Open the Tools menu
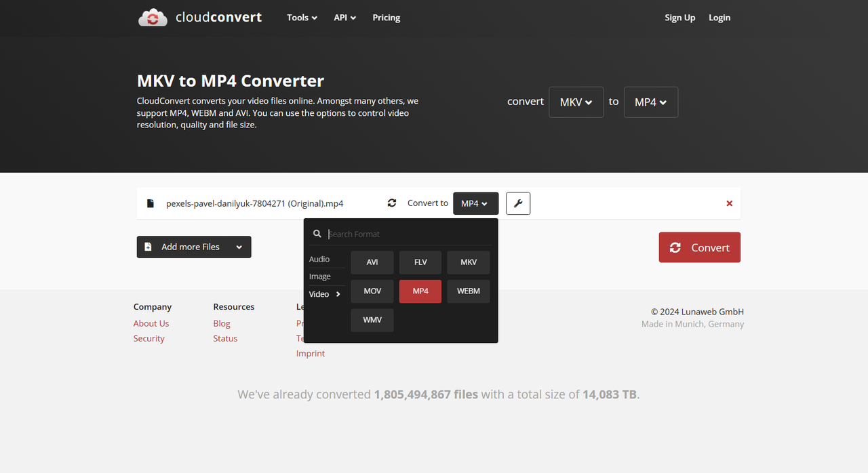This screenshot has width=868, height=473. pyautogui.click(x=302, y=18)
